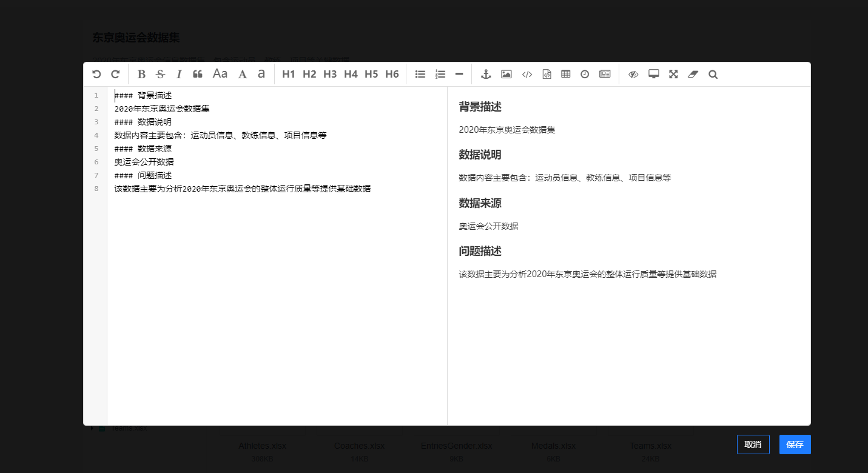This screenshot has height=473, width=868.
Task: Open search with magnifier icon
Action: point(713,74)
